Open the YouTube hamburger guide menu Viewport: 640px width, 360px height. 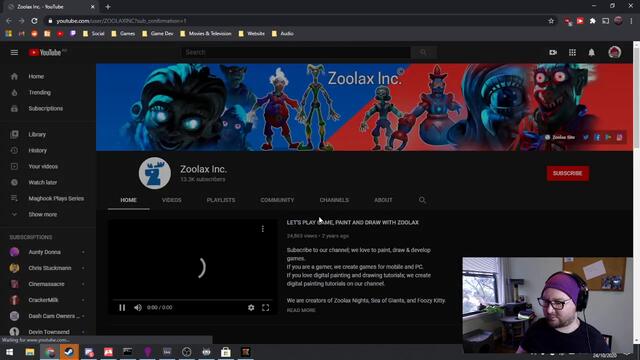(14, 52)
